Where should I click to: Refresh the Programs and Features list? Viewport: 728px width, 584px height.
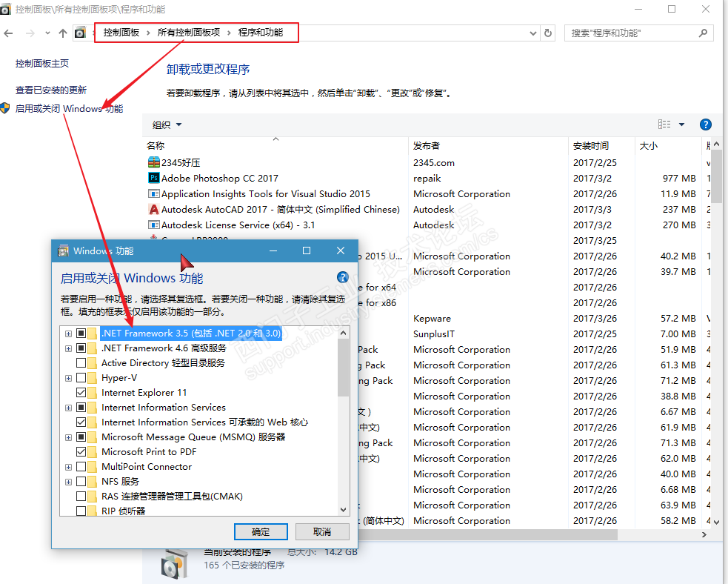coord(548,33)
